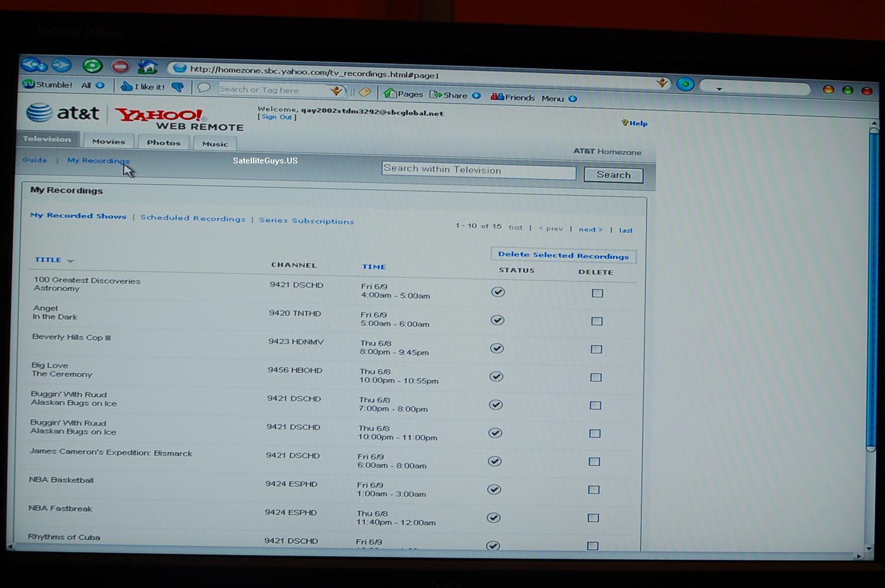Click the tag label icon in StumbleUpon toolbar
Image resolution: width=885 pixels, height=588 pixels.
pyautogui.click(x=365, y=92)
